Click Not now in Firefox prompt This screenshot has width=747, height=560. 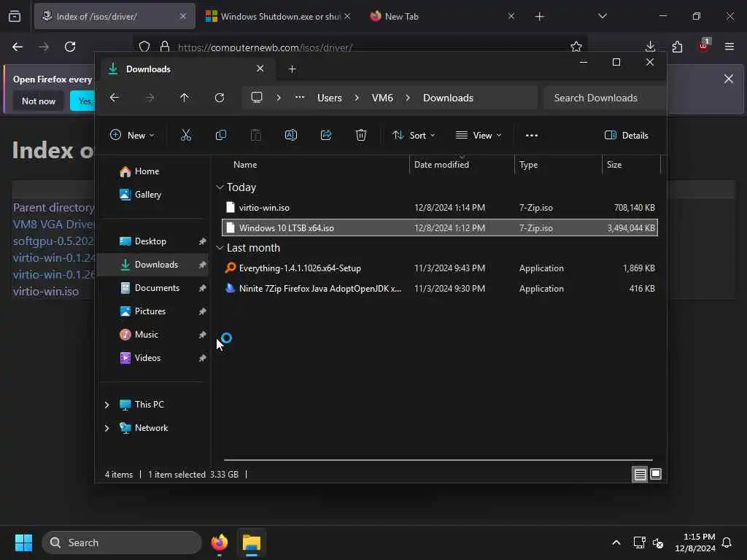39,101
